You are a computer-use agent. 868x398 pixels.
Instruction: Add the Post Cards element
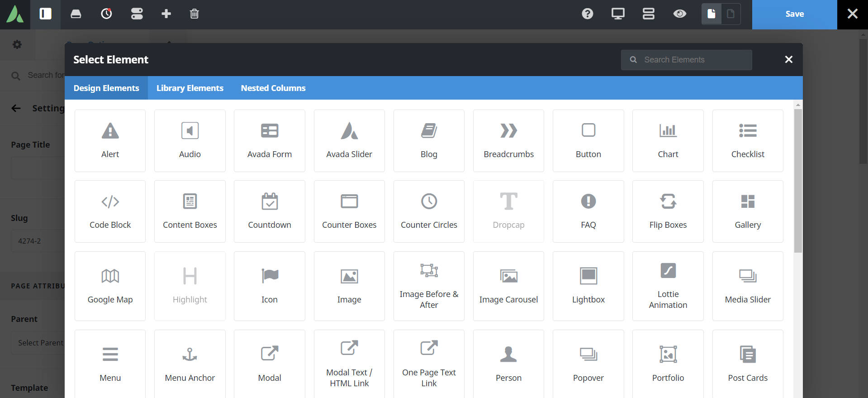point(748,364)
